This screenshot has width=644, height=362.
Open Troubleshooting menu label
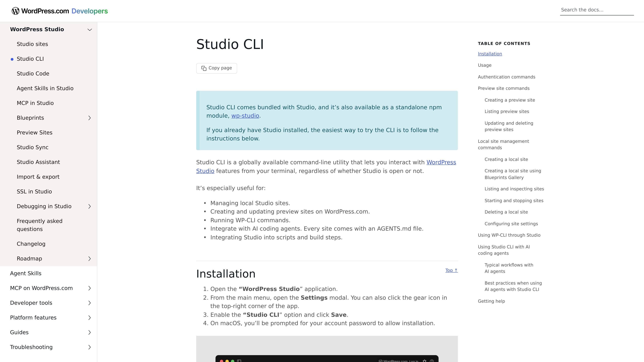[x=31, y=347]
